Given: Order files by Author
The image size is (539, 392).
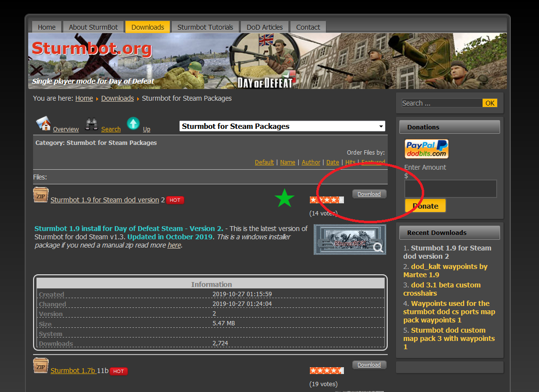Looking at the screenshot, I should click(311, 162).
